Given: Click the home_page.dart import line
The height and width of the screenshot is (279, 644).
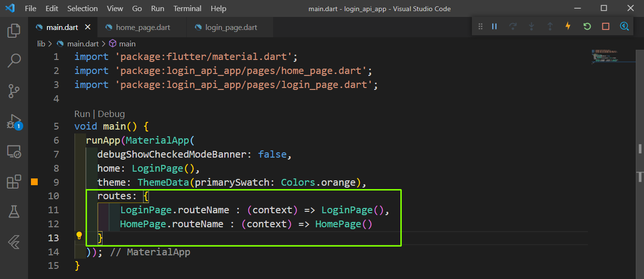Looking at the screenshot, I should (x=223, y=71).
